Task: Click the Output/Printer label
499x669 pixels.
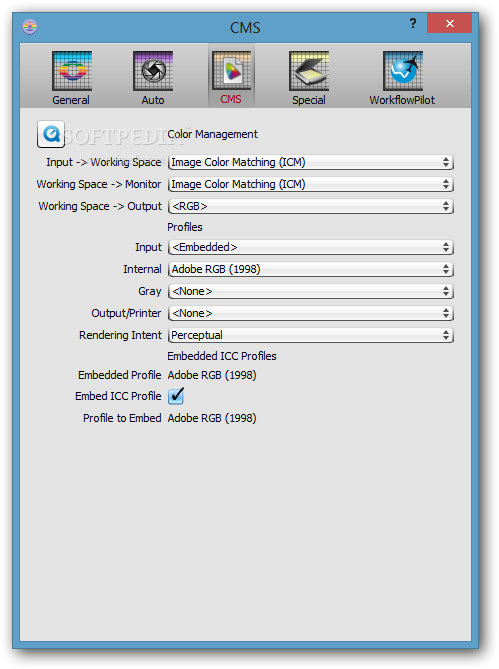Action: (126, 314)
